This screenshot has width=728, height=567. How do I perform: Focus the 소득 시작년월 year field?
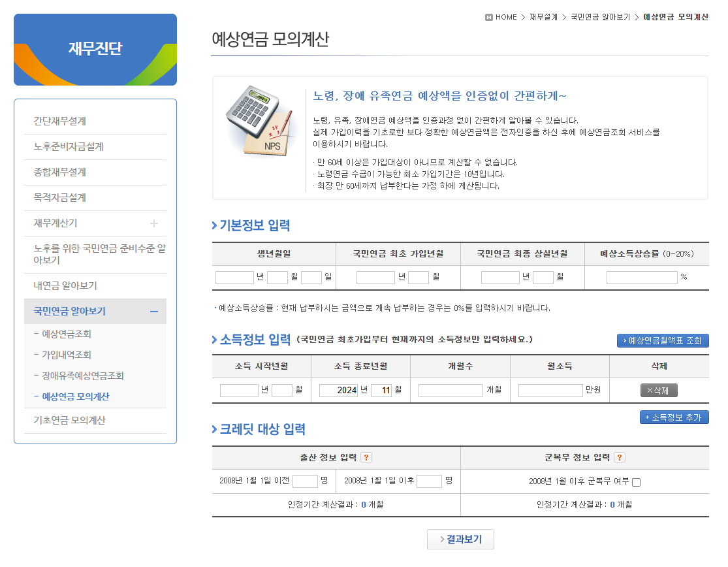[x=239, y=391]
